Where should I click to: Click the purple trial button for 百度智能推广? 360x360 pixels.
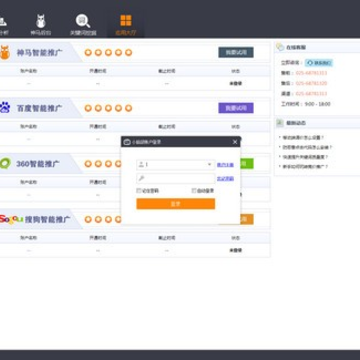point(236,108)
